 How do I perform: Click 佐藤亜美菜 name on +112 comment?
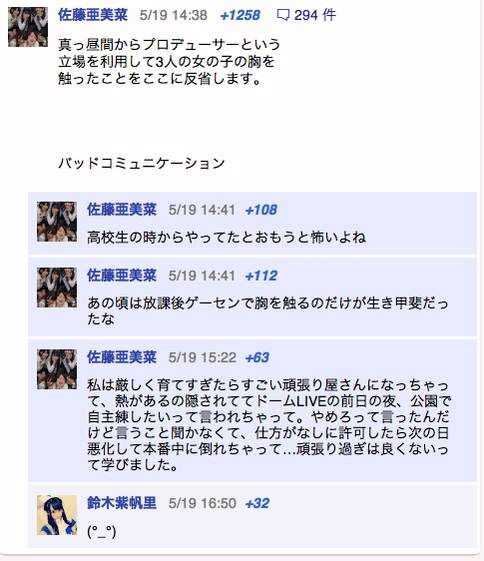pyautogui.click(x=122, y=275)
